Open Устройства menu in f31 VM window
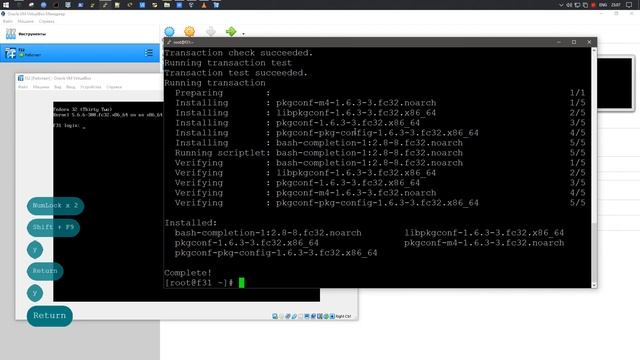This screenshot has width=640, height=360. [91, 87]
